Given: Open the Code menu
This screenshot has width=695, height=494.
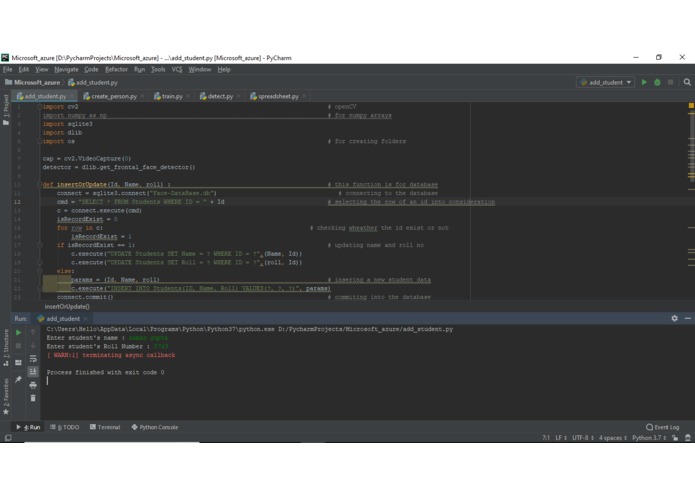Looking at the screenshot, I should 91,70.
